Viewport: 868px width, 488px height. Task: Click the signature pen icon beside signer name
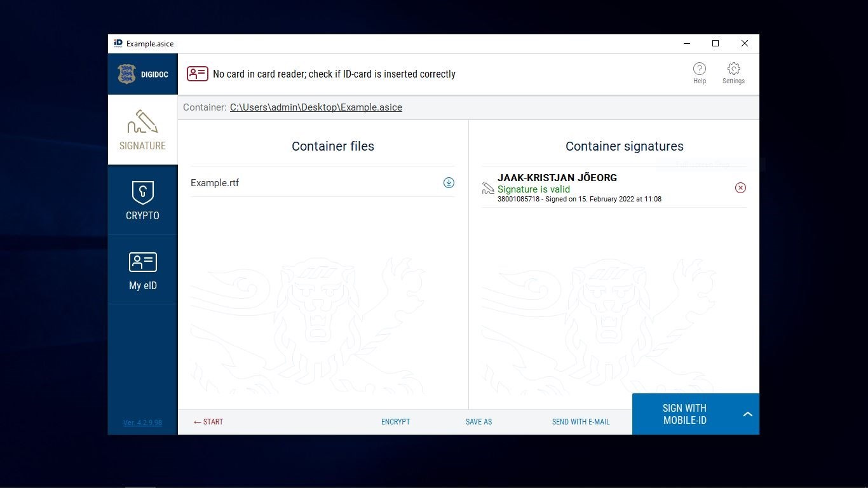(x=488, y=188)
